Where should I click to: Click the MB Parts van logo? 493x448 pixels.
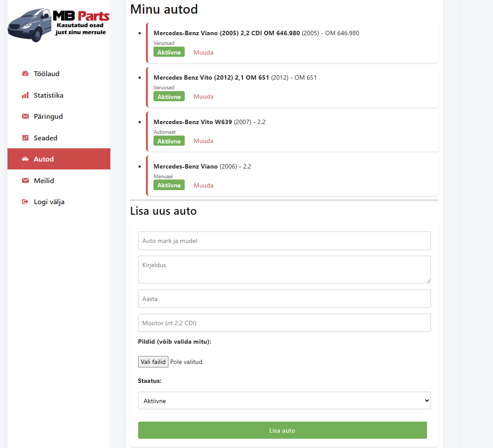pos(58,24)
